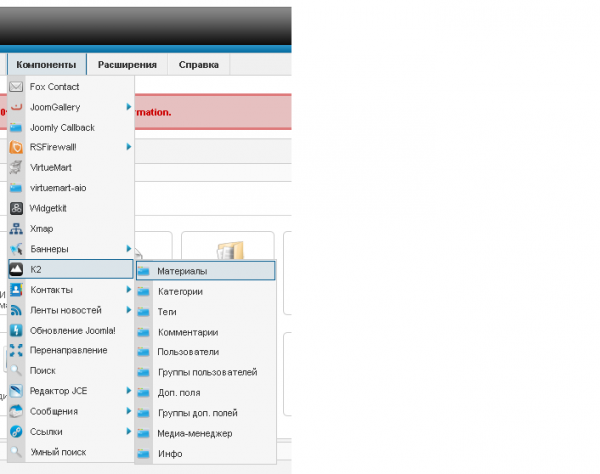Click the Баннеры icon
This screenshot has height=474, width=600.
coord(16,249)
